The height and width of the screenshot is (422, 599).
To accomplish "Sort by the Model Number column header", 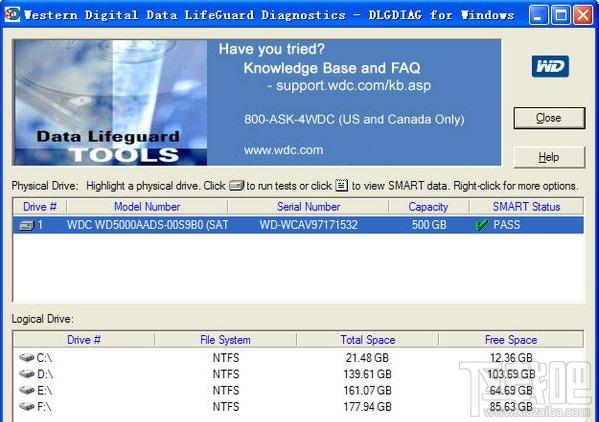I will coord(147,207).
